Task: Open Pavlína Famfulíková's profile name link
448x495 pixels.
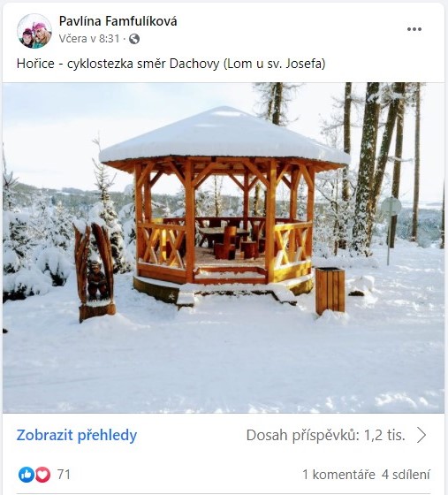Action: click(x=118, y=21)
